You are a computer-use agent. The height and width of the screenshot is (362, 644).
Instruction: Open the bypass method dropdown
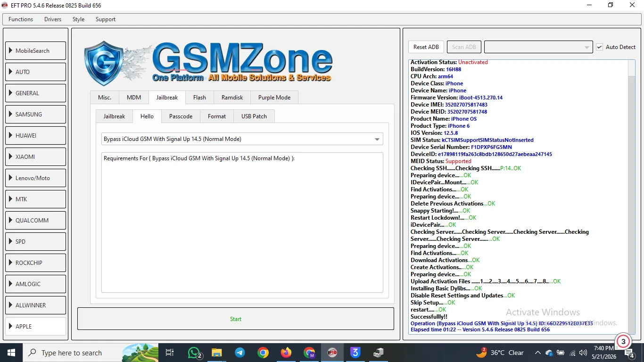pyautogui.click(x=242, y=139)
